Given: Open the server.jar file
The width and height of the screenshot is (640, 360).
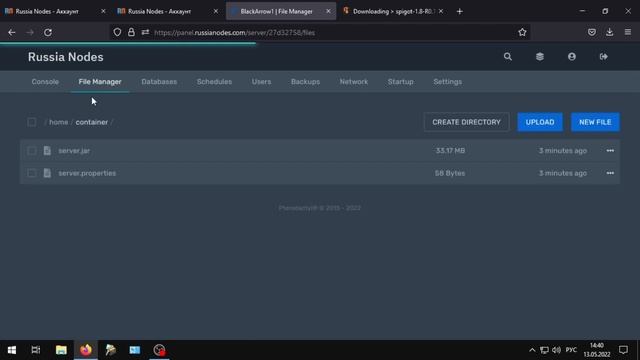Looking at the screenshot, I should tap(74, 151).
